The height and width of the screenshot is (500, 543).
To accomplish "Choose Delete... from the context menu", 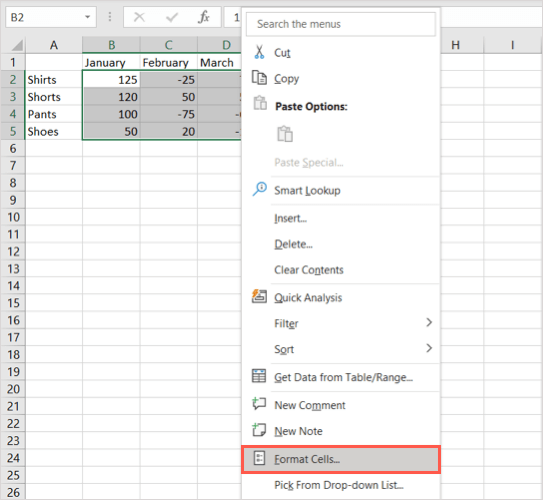I will click(x=341, y=244).
